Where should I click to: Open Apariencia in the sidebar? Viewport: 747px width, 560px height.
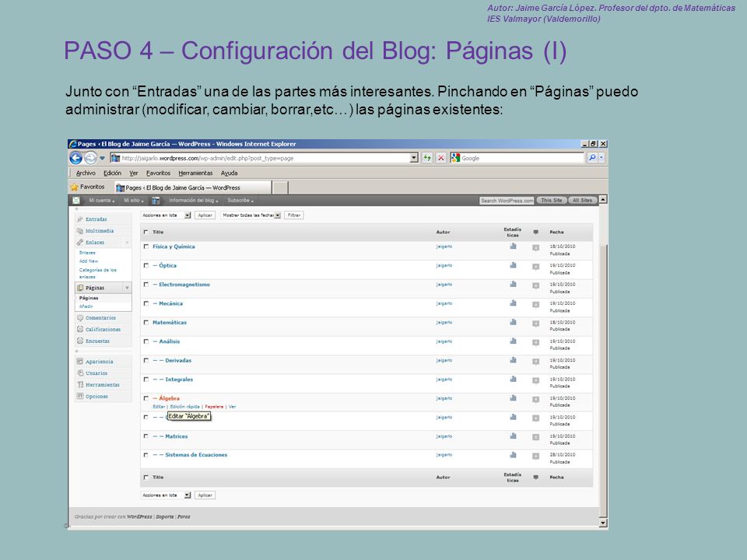pyautogui.click(x=99, y=362)
